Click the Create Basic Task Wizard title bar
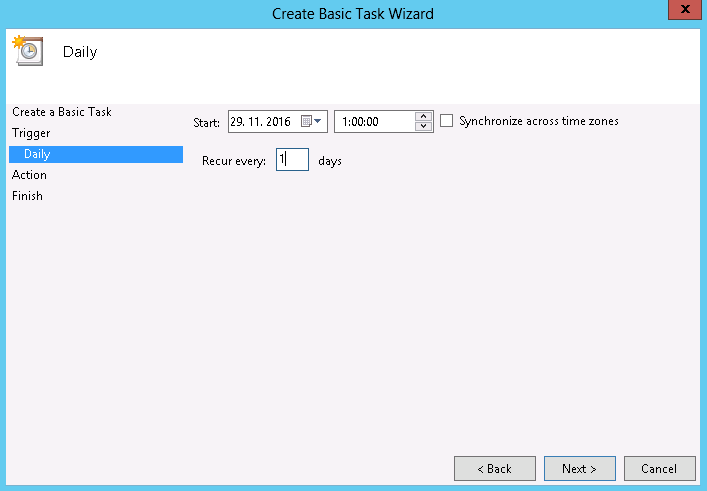This screenshot has width=707, height=491. pos(353,13)
